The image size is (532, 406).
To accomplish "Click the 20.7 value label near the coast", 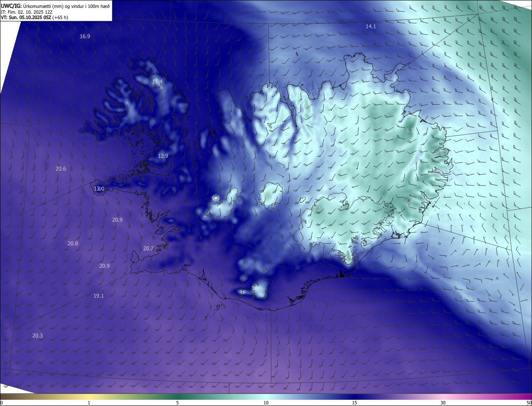I will click(148, 248).
